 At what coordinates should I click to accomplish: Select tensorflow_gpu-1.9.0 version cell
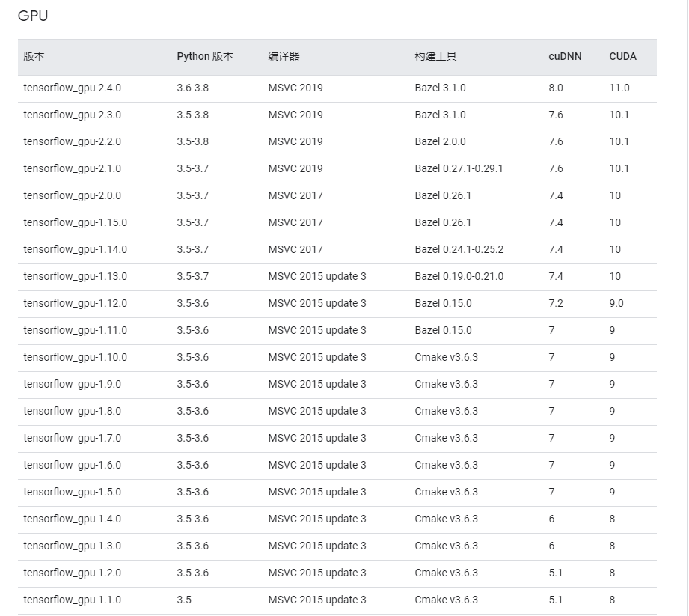click(x=72, y=384)
